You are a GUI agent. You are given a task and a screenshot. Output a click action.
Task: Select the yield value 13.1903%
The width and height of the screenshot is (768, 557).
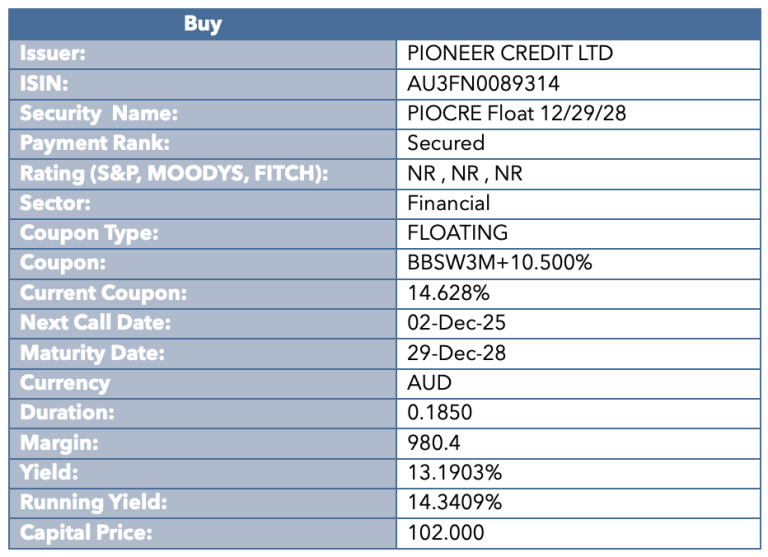[456, 473]
